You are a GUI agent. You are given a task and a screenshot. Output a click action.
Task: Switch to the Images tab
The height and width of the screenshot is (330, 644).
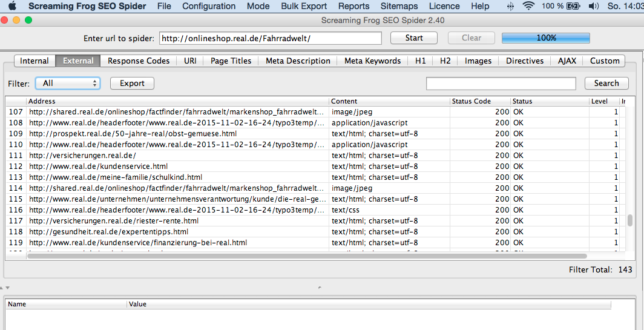pyautogui.click(x=478, y=61)
